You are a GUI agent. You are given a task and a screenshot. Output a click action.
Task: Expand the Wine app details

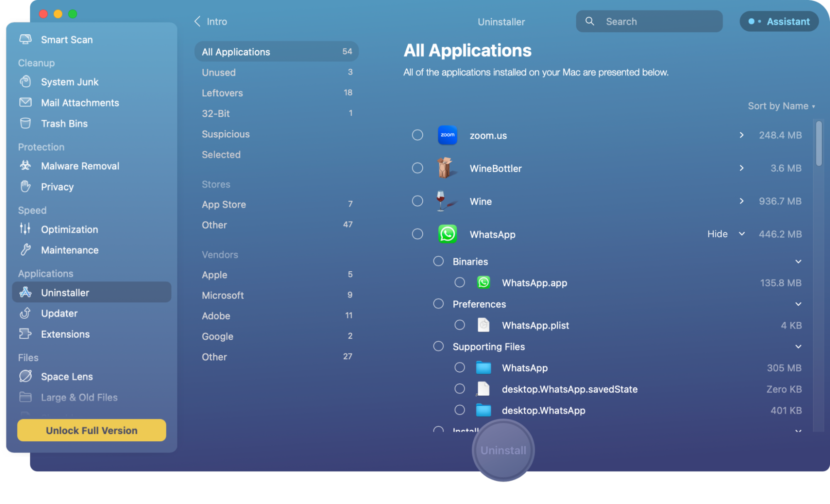pos(742,201)
